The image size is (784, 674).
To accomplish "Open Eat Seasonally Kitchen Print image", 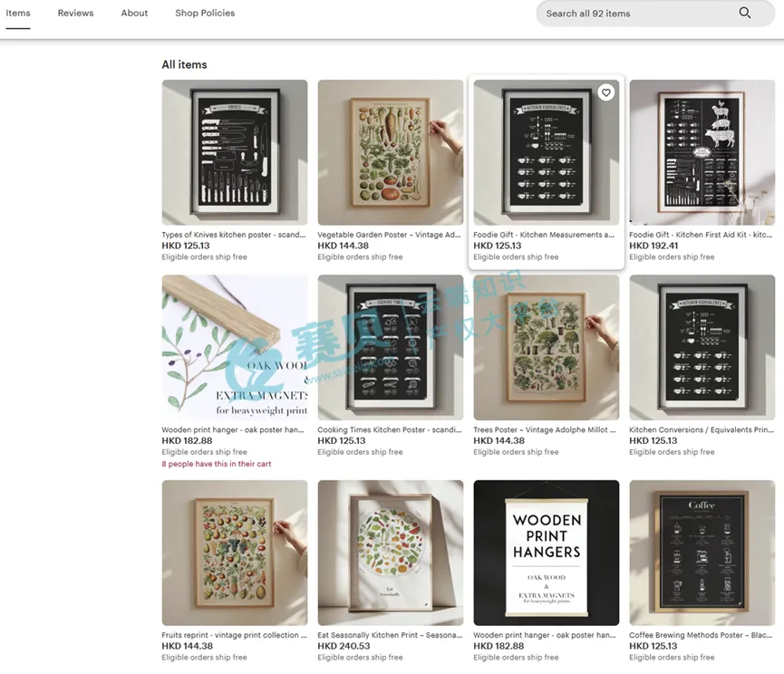I will point(391,553).
